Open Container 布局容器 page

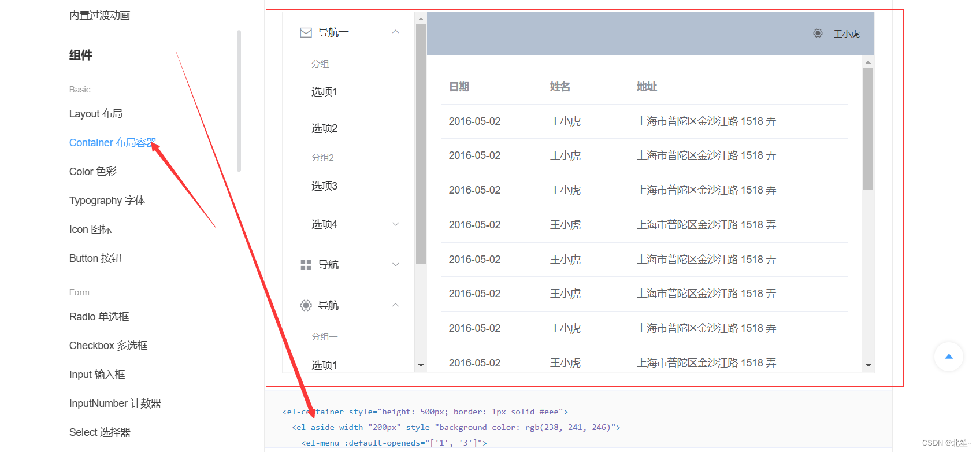(x=113, y=143)
